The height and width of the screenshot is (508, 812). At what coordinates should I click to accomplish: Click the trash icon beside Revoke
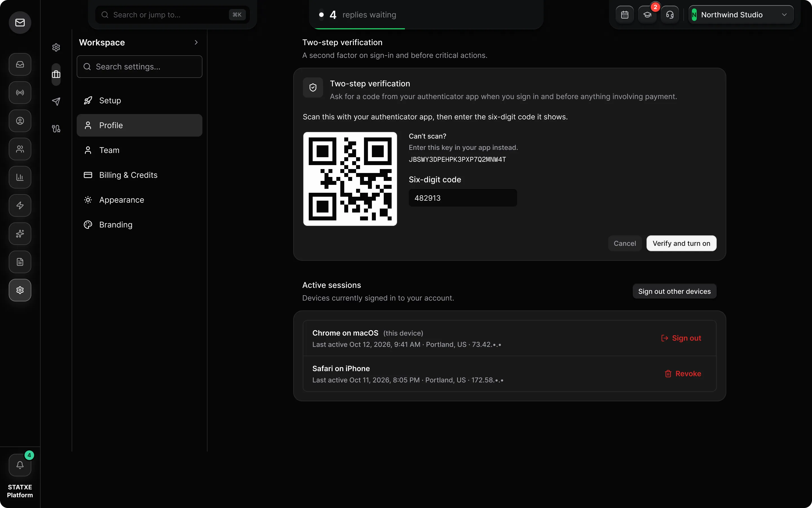tap(668, 374)
